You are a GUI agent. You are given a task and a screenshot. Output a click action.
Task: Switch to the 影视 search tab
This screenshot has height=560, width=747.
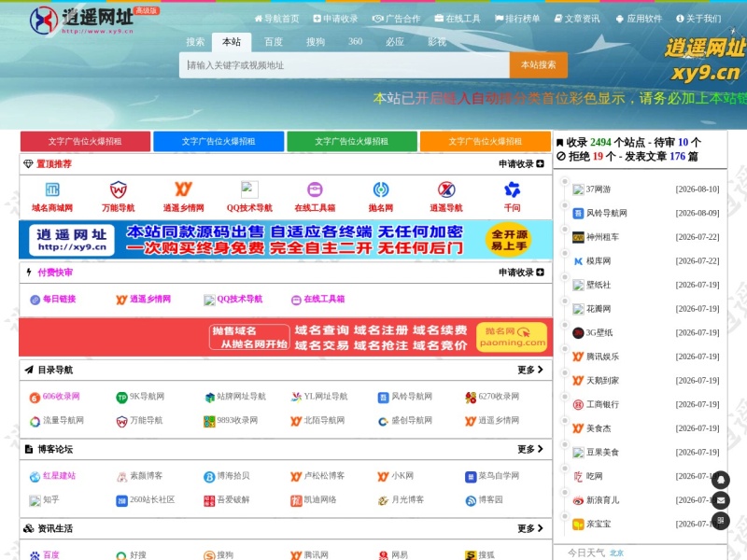437,42
